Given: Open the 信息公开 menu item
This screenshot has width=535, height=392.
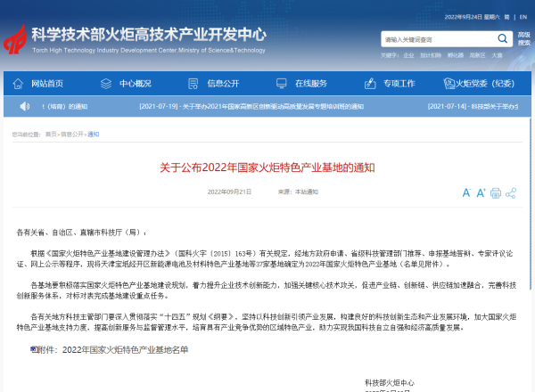Looking at the screenshot, I should 223,84.
